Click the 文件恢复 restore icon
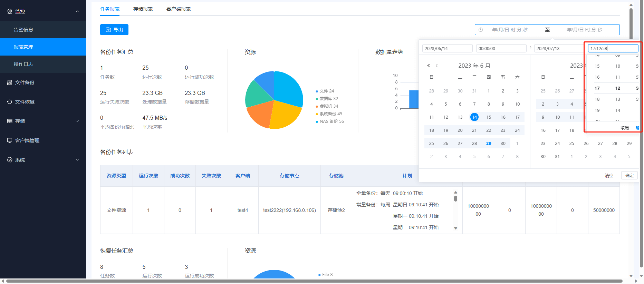This screenshot has height=284, width=644. [10, 102]
